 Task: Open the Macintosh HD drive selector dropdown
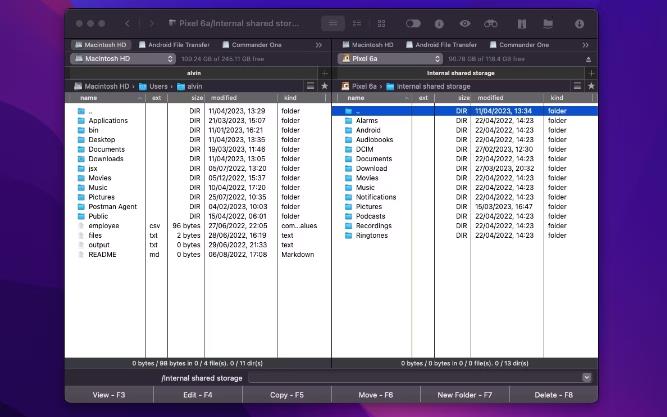point(123,59)
